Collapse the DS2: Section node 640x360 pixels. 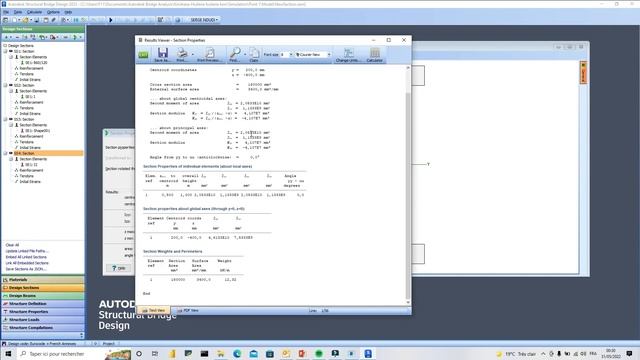tap(5, 85)
